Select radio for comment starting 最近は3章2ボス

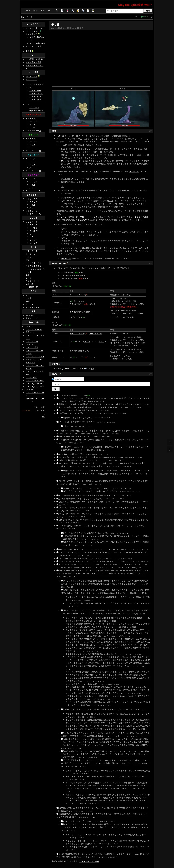tap(57, 404)
